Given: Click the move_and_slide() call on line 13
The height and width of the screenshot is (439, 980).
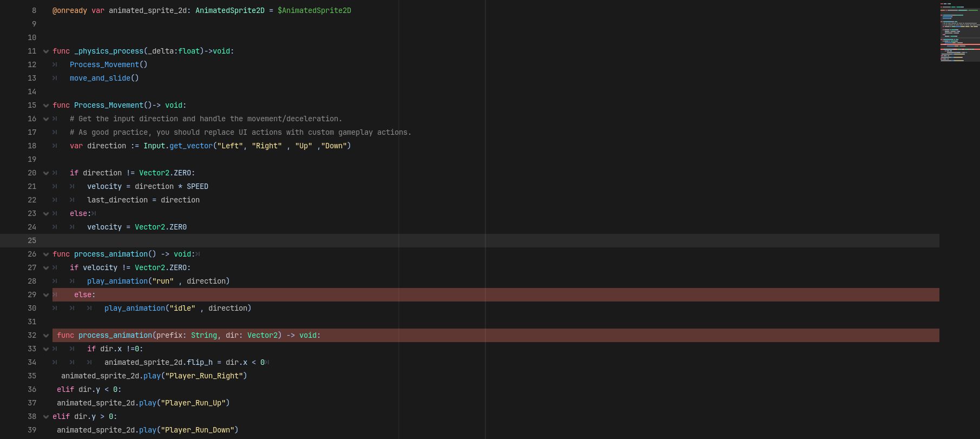Looking at the screenshot, I should click(x=104, y=78).
